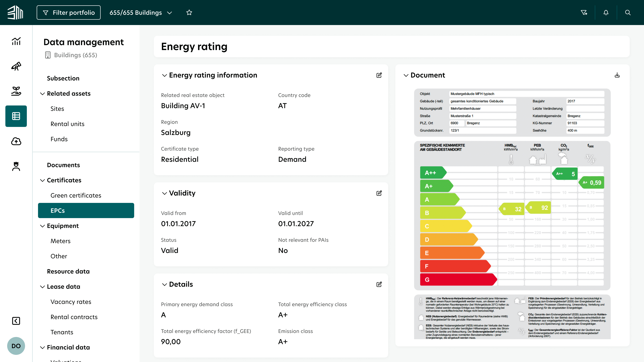This screenshot has height=362, width=644.
Task: Collapse the Equipment tree group
Action: (x=42, y=226)
